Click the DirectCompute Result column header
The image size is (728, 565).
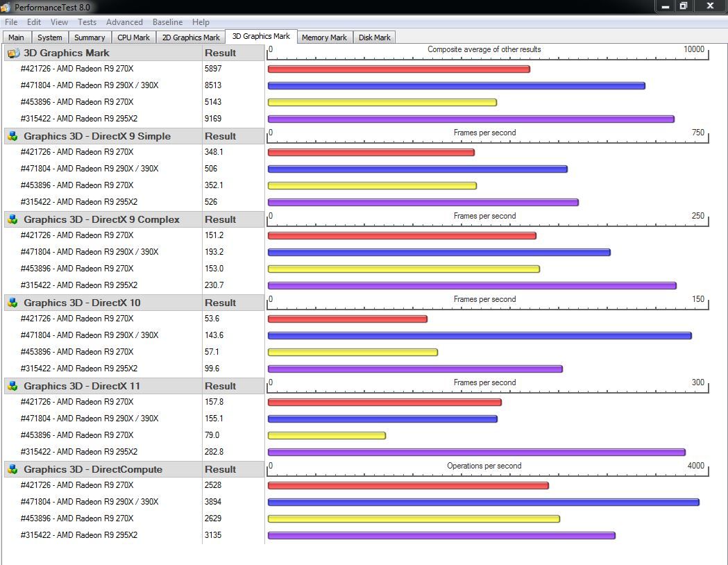tap(233, 469)
